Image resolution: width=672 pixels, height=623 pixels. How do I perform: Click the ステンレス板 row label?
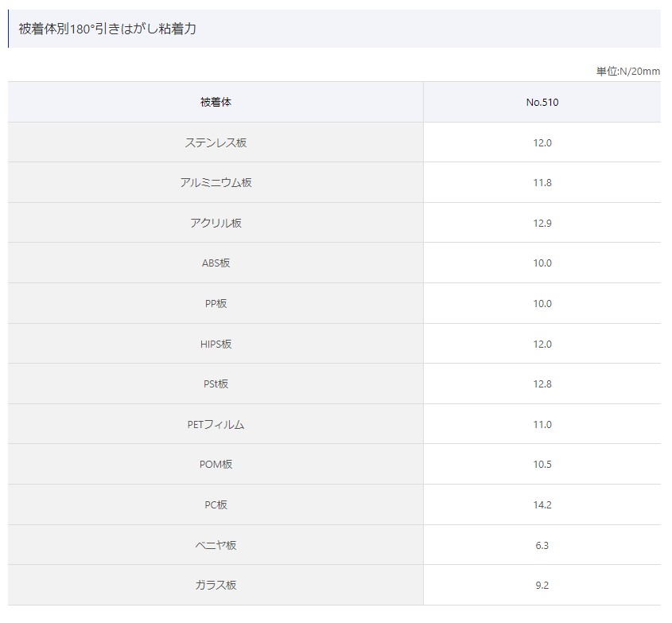pos(216,142)
